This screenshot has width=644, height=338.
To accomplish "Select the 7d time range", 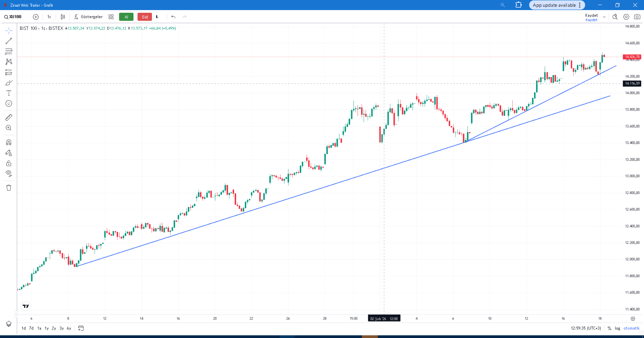I will (31, 328).
